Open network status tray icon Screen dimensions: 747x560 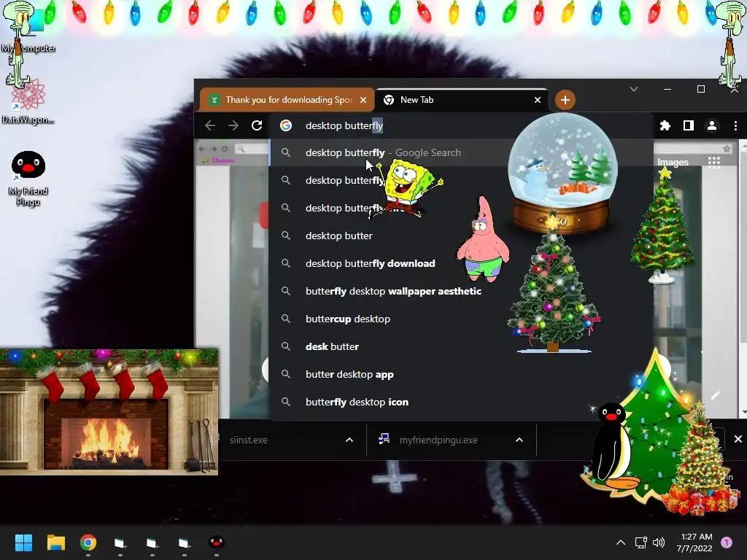coord(640,542)
